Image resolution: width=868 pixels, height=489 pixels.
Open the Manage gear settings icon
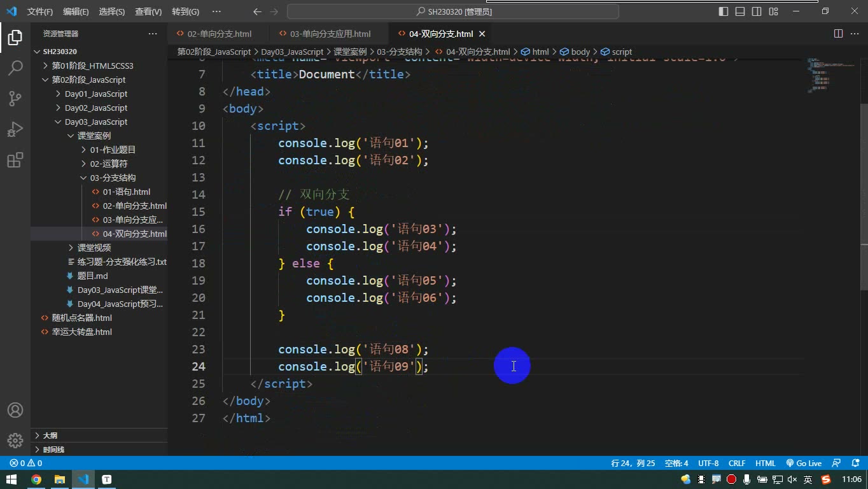(x=15, y=440)
